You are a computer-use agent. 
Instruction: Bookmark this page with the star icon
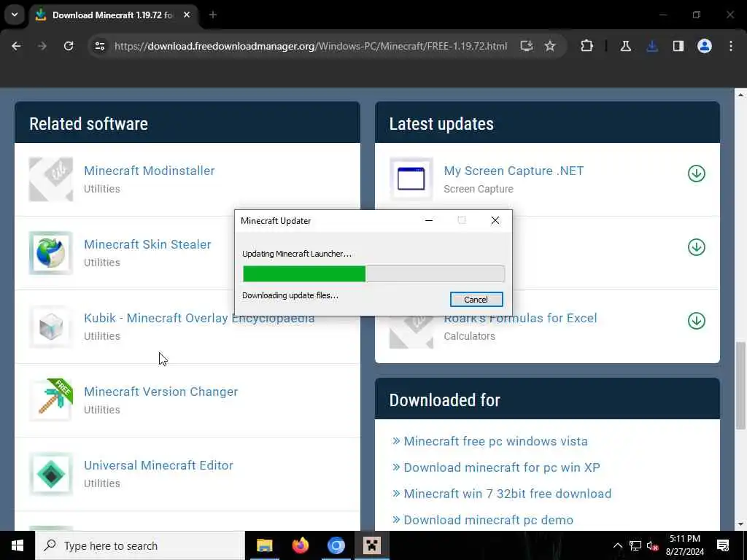coord(550,46)
